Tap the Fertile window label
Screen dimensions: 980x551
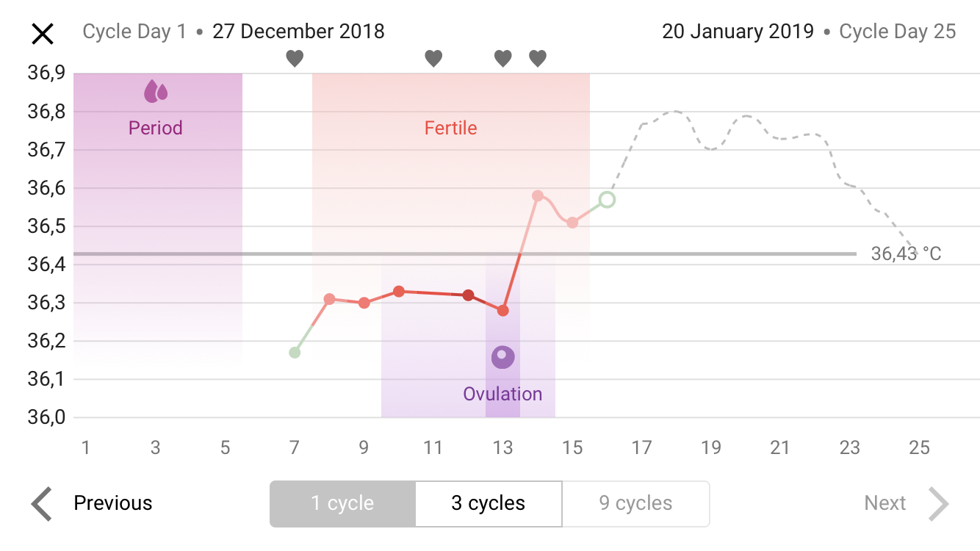click(x=451, y=128)
